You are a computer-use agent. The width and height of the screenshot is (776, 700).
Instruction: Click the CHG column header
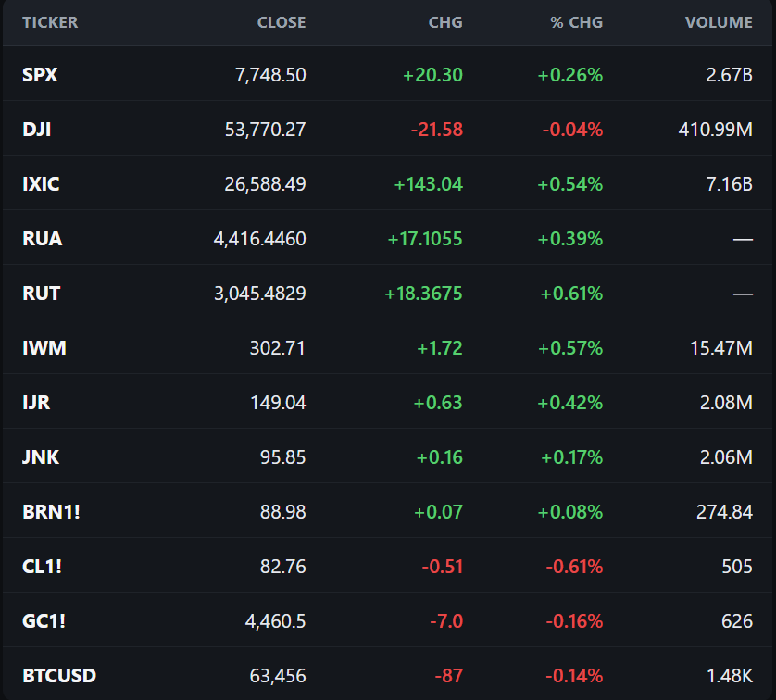click(x=445, y=22)
